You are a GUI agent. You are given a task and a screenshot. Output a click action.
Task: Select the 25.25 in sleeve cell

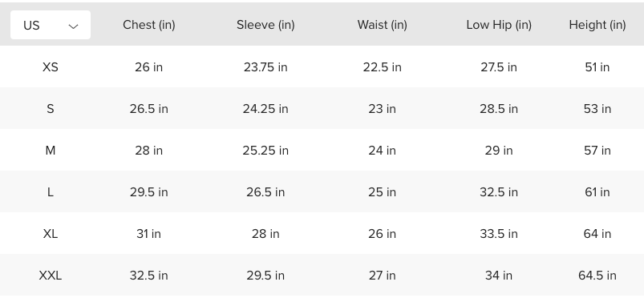tap(265, 151)
